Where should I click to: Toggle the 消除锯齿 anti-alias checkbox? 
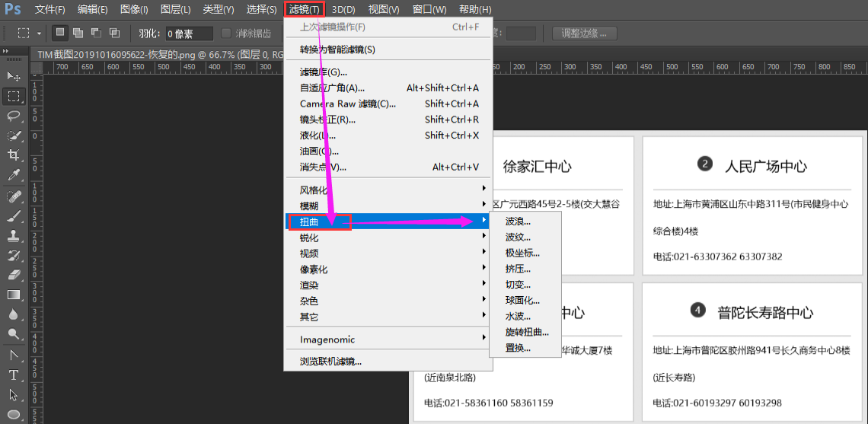pos(226,33)
